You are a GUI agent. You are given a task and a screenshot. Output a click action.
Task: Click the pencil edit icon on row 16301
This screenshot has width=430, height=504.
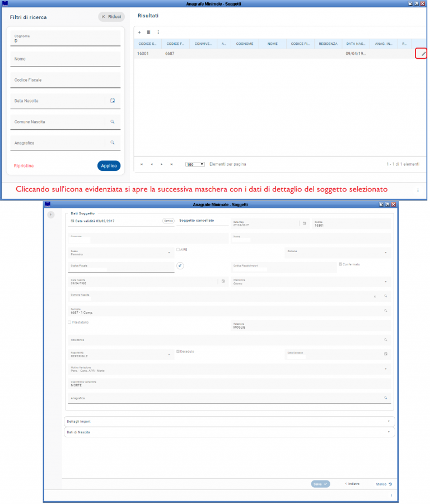point(425,54)
